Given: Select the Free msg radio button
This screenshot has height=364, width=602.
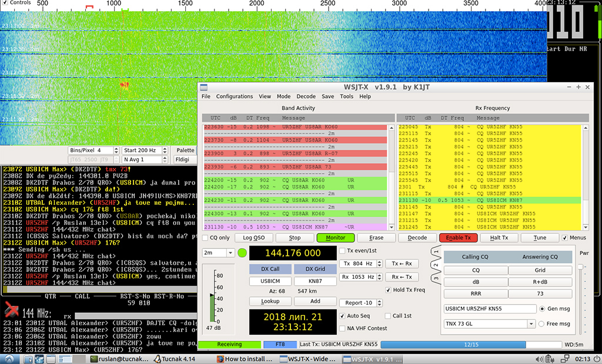Looking at the screenshot, I should (541, 323).
